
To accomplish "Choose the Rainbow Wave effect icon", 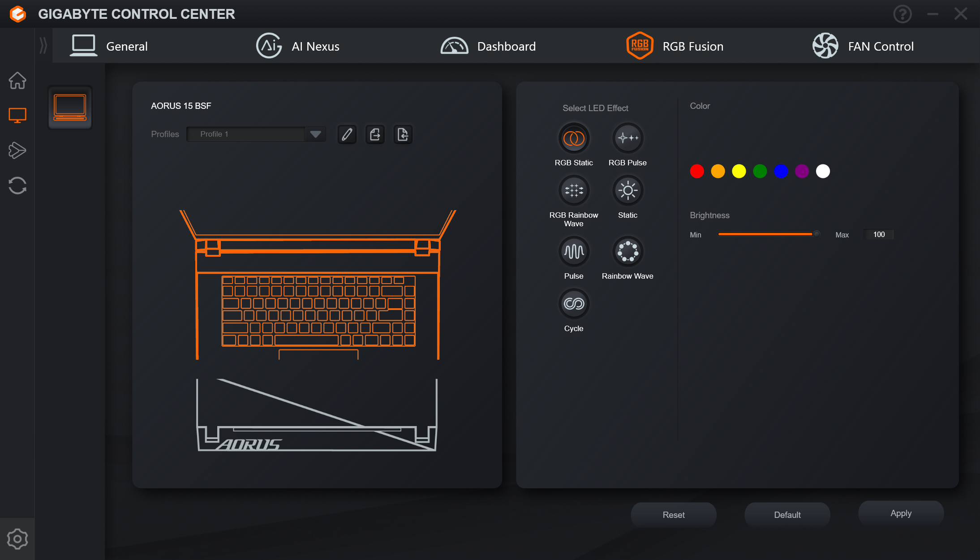I will point(627,252).
